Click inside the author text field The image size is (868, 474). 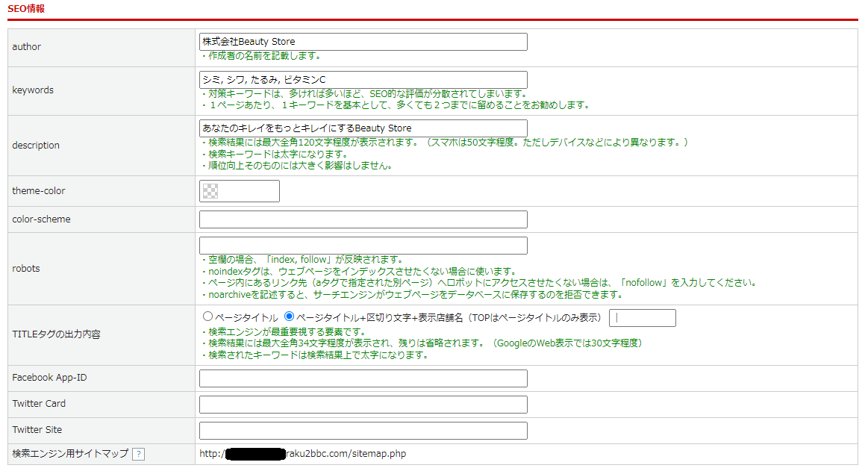coord(363,42)
